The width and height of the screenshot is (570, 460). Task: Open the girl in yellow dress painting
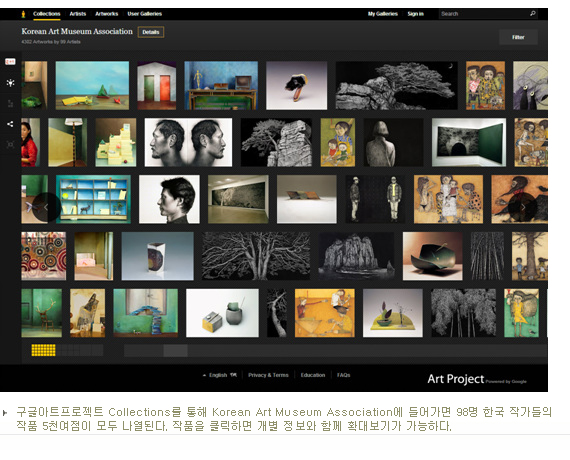pyautogui.click(x=522, y=313)
